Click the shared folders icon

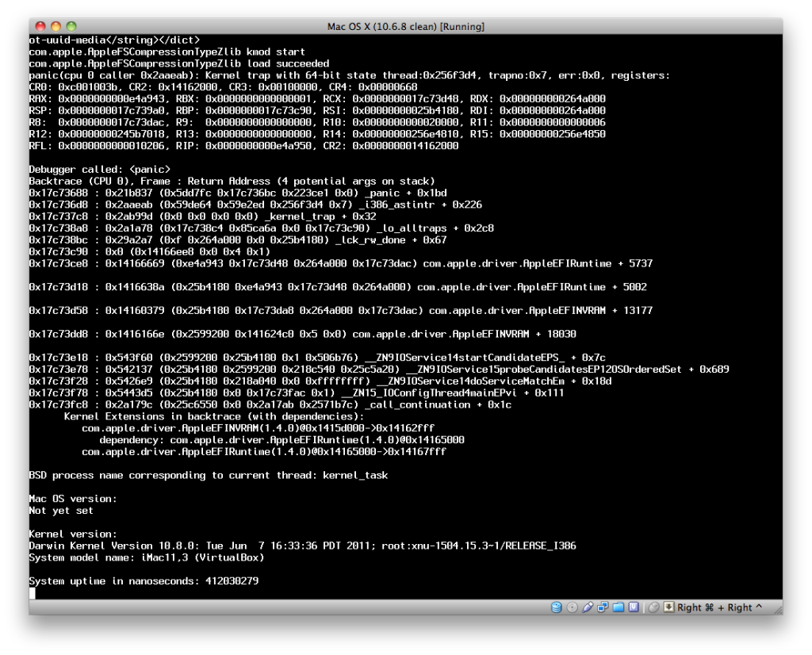tap(618, 607)
